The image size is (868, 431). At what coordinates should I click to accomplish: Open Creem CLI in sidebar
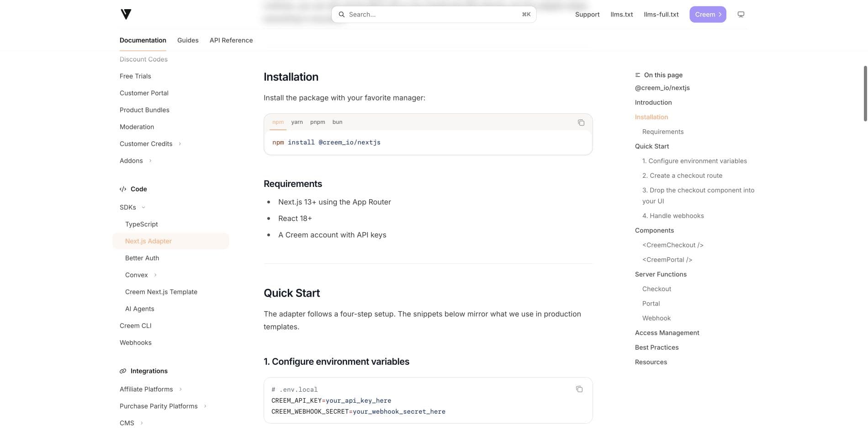point(136,326)
